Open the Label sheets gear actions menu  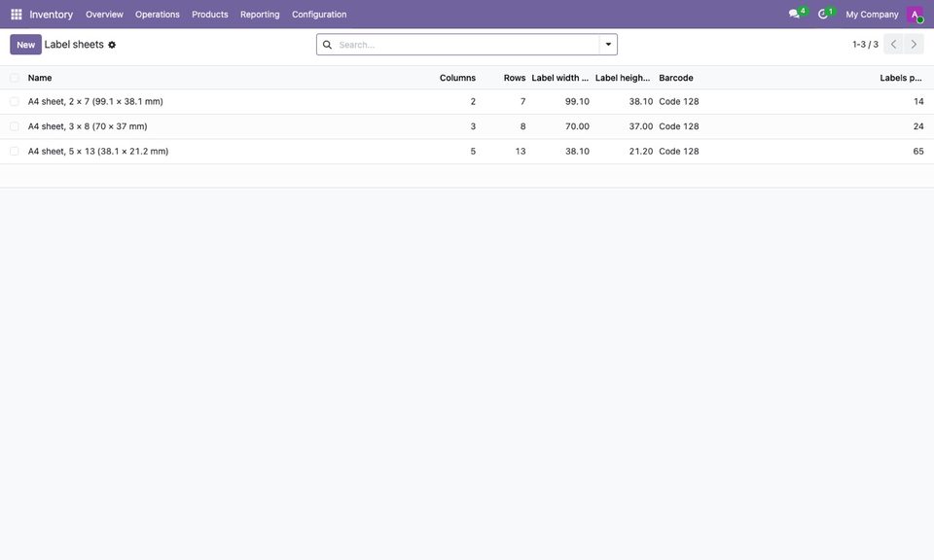pos(112,45)
